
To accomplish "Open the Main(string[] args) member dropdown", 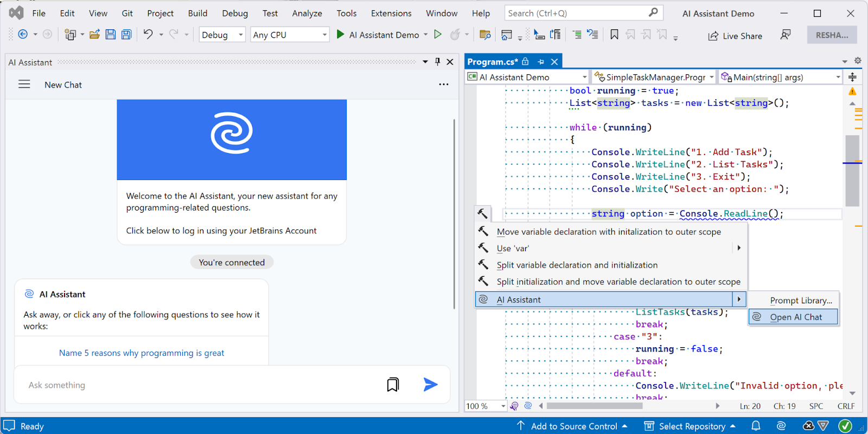I will coord(781,77).
